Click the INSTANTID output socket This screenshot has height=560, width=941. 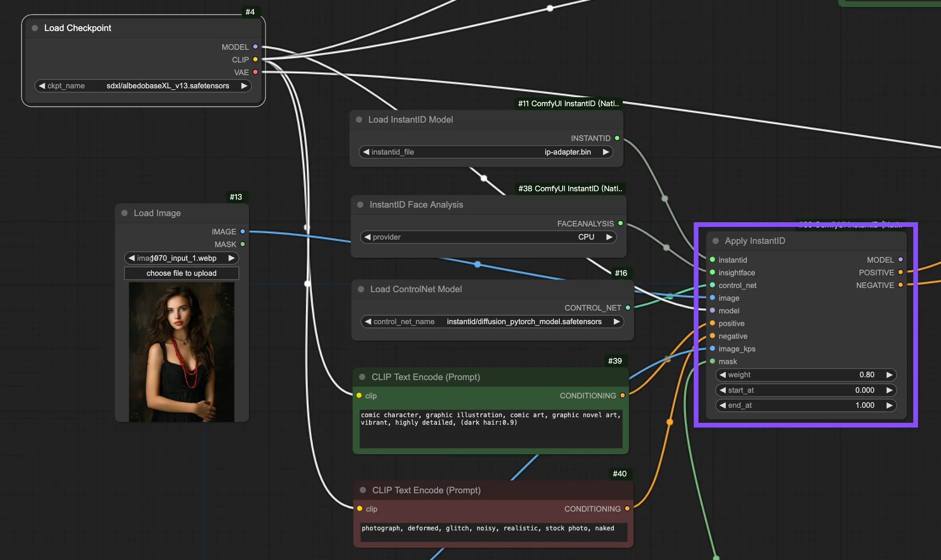pos(617,138)
